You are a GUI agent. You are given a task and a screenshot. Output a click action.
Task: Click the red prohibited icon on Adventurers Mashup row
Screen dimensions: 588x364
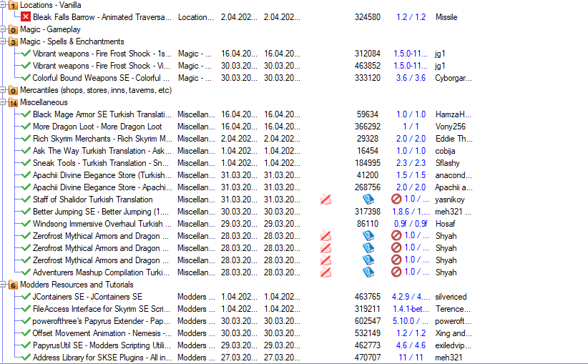pyautogui.click(x=396, y=272)
